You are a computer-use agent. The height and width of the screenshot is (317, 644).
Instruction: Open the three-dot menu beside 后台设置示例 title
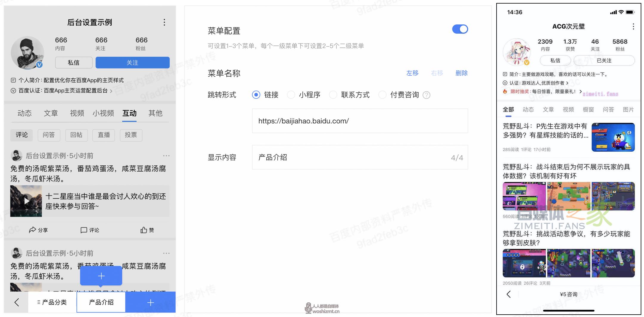[x=164, y=22]
